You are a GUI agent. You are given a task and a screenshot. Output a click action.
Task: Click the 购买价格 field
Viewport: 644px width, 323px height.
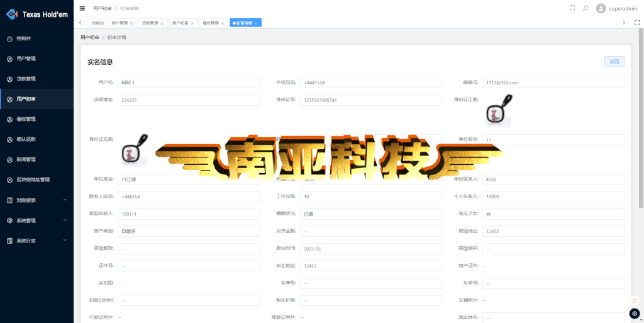(x=371, y=300)
